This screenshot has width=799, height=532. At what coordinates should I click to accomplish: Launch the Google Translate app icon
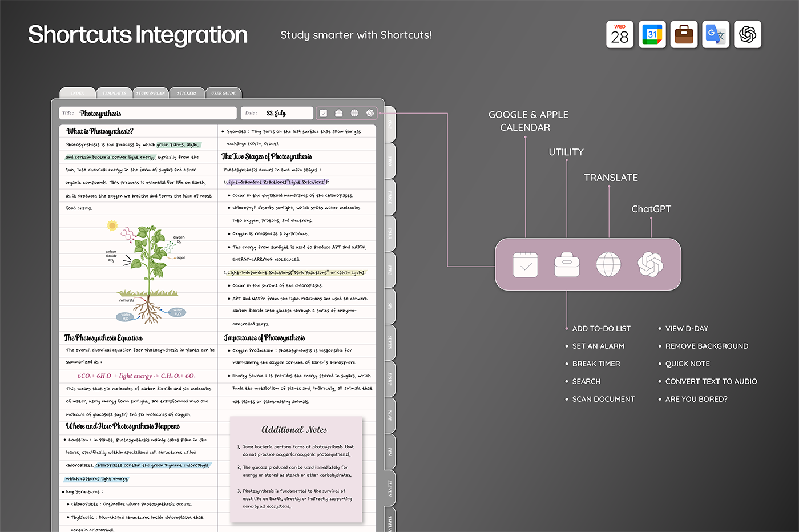pyautogui.click(x=716, y=35)
